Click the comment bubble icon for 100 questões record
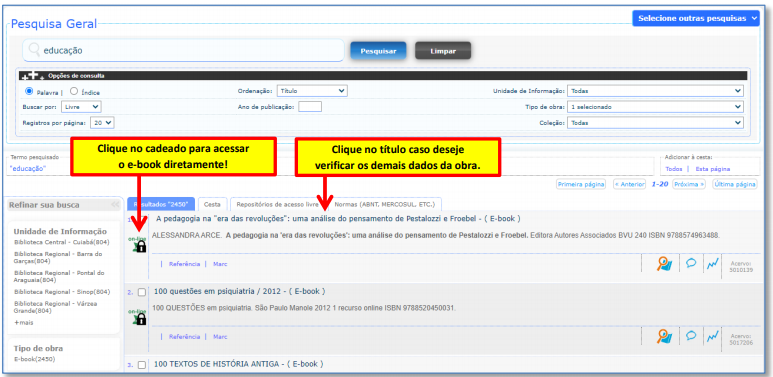Image resolution: width=773 pixels, height=377 pixels. [x=691, y=336]
